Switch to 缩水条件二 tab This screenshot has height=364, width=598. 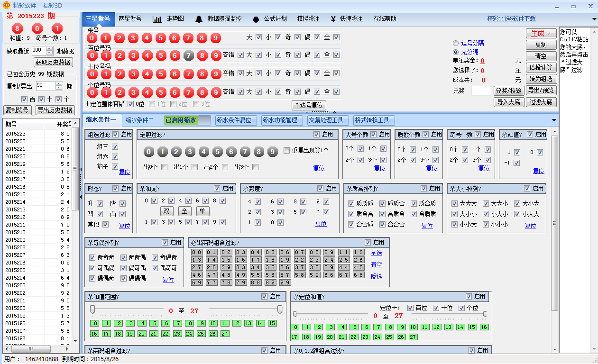[x=139, y=120]
